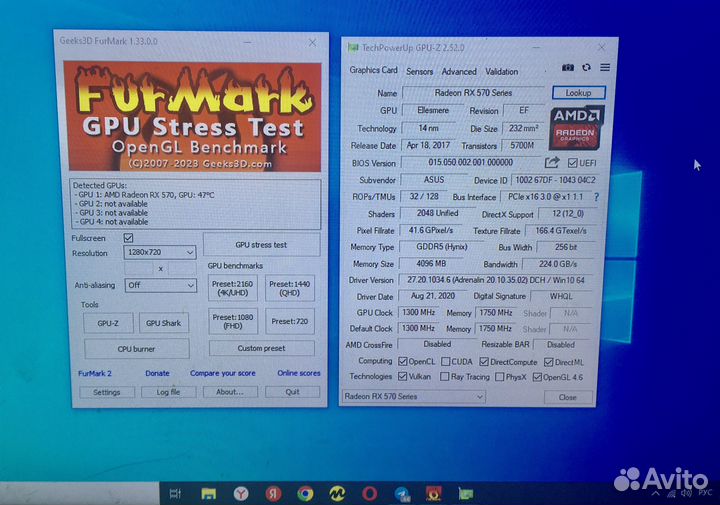Launch GPU Shark tool
This screenshot has width=720, height=505.
click(163, 323)
